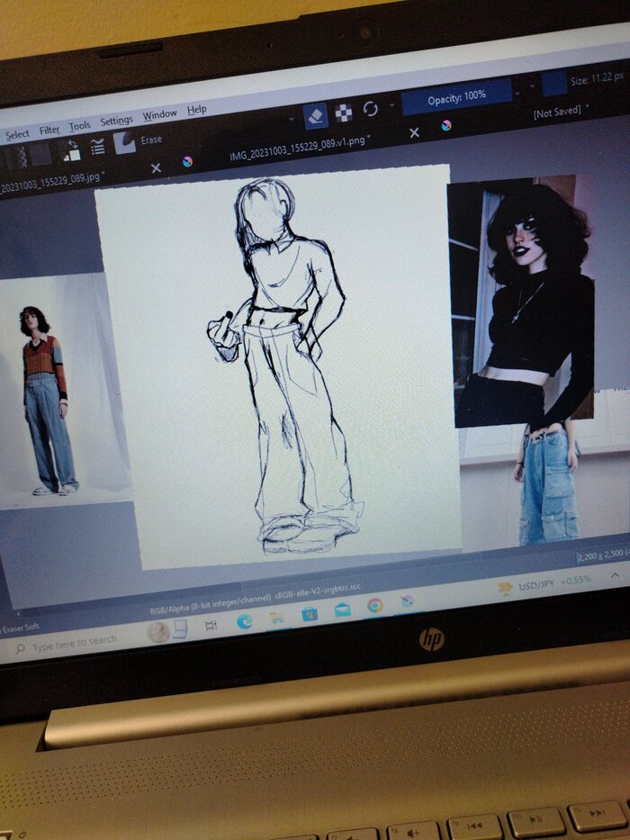Click the Krita icon in the taskbar
Screen dimensions: 630x840
tap(407, 601)
